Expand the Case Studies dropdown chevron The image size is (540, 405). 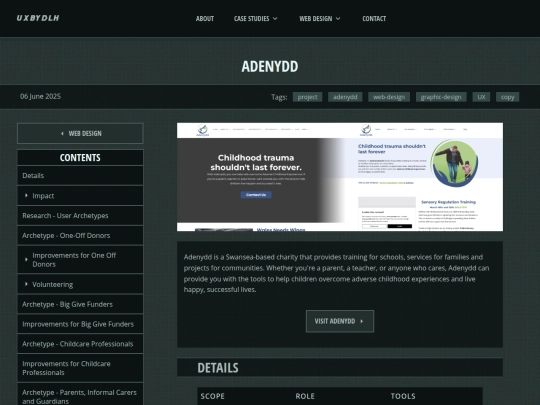point(275,19)
